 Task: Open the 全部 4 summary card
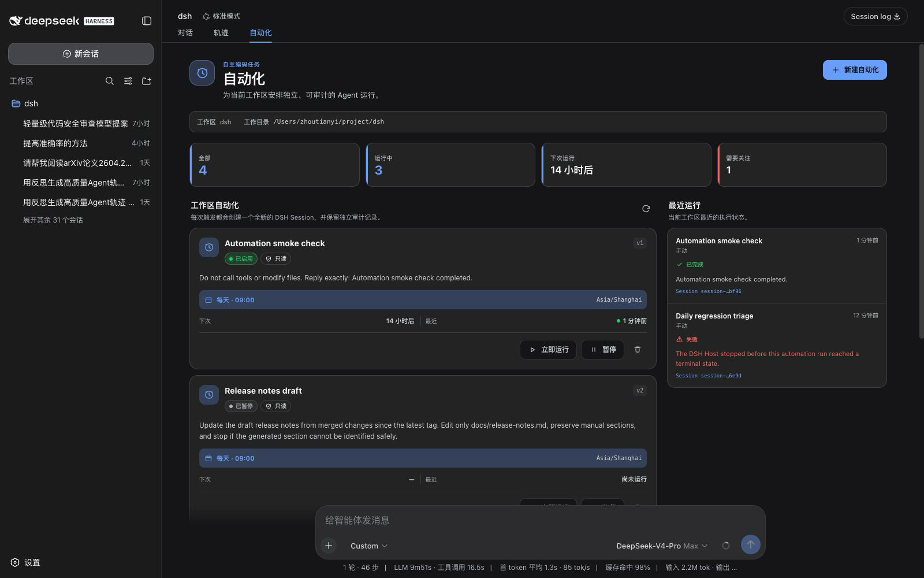pos(275,165)
